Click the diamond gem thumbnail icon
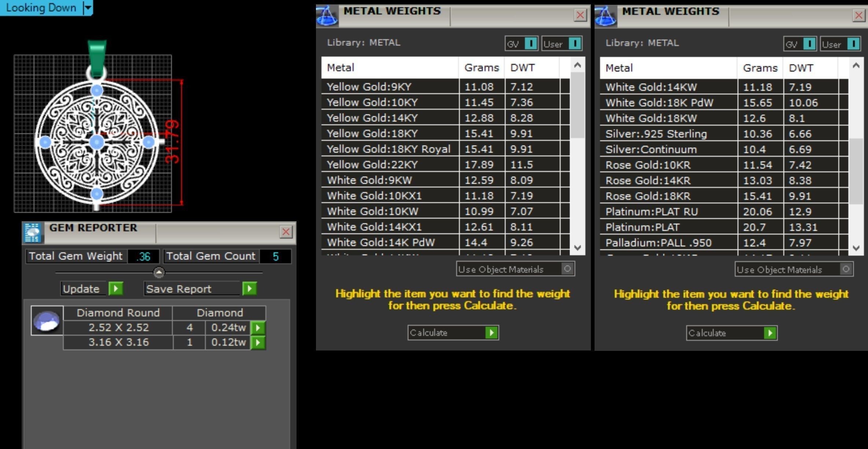 (47, 321)
